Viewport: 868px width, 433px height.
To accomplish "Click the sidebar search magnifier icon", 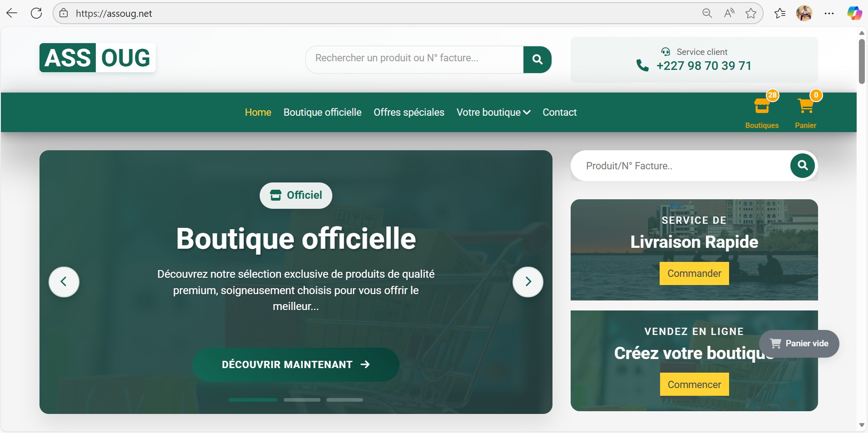I will (802, 166).
